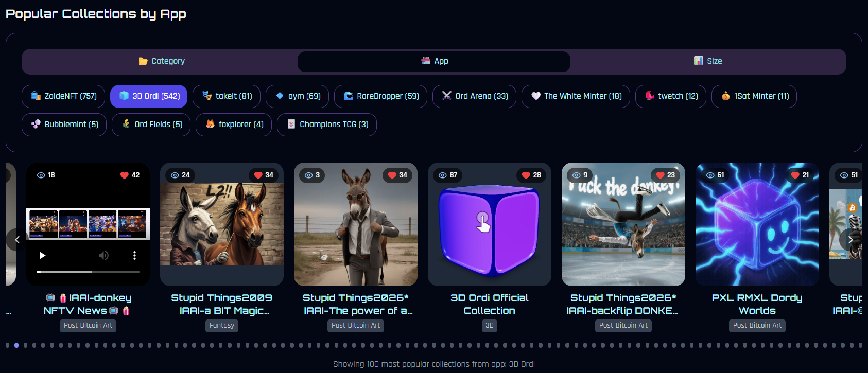Viewport: 868px width, 373px height.
Task: Open Stupid Things2026 IAAI-backflip DONKE link
Action: pos(623,304)
